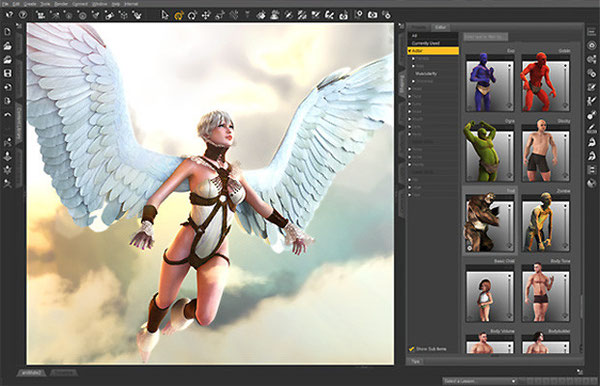Open the Window menu
The height and width of the screenshot is (386, 600).
coord(100,4)
